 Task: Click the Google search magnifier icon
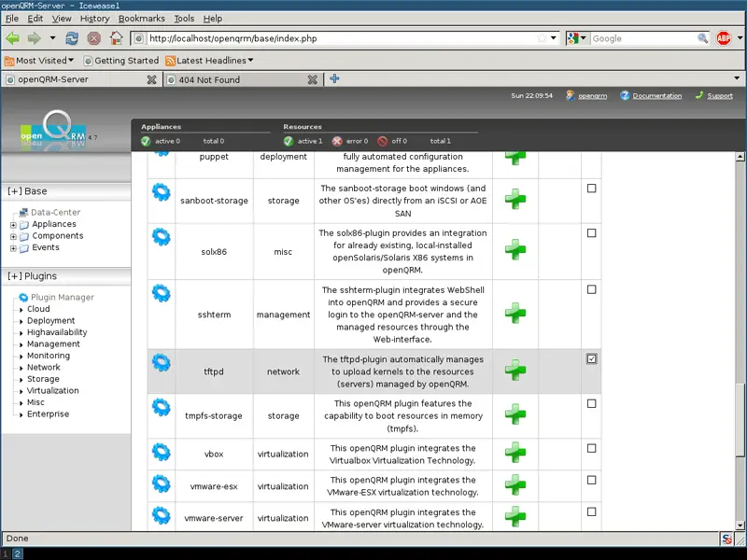[x=702, y=38]
